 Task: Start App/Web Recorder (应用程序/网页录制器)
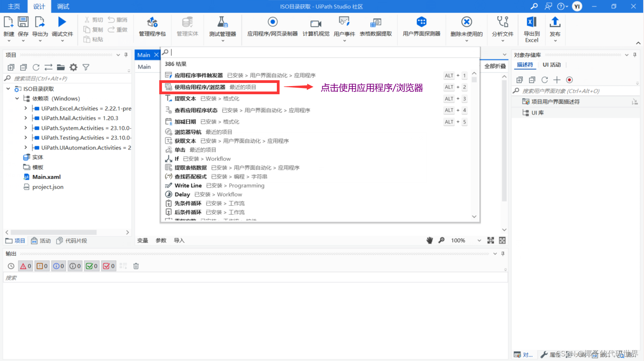[273, 26]
